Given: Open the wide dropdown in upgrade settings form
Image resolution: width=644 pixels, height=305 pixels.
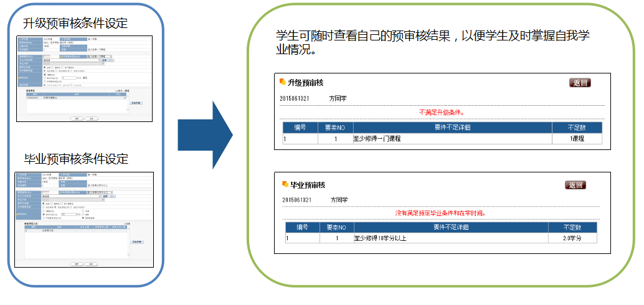Looking at the screenshot, I should [70, 60].
